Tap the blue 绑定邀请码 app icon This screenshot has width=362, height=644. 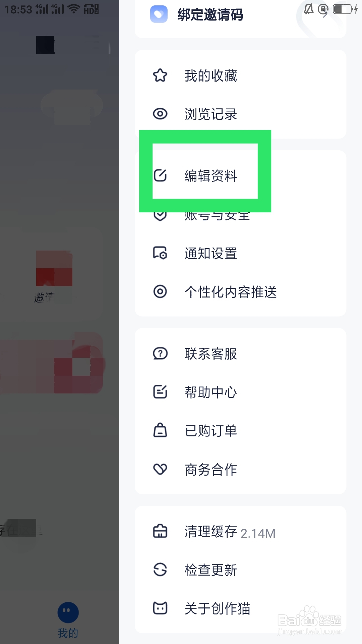(159, 14)
